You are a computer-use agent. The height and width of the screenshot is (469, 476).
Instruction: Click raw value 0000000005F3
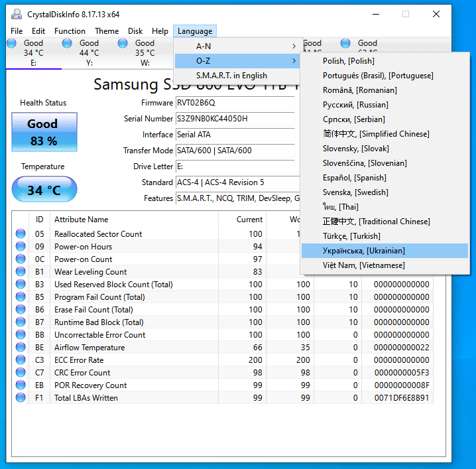(401, 372)
